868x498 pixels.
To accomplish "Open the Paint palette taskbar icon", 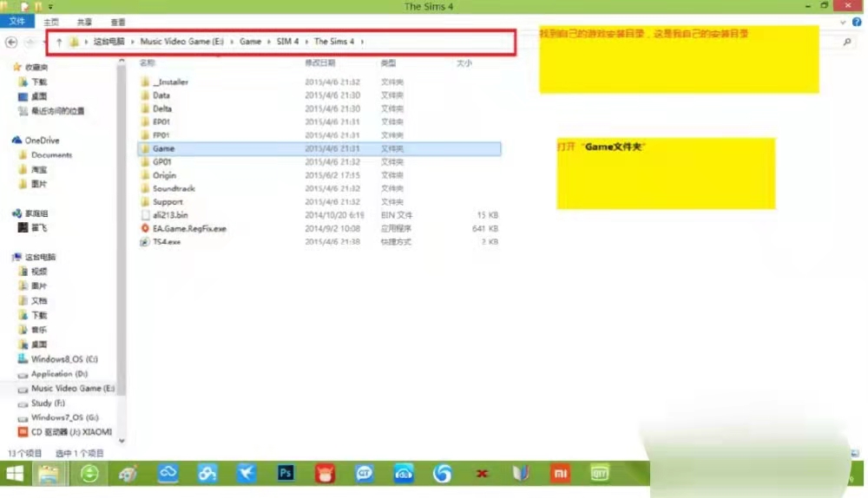I will pyautogui.click(x=128, y=474).
